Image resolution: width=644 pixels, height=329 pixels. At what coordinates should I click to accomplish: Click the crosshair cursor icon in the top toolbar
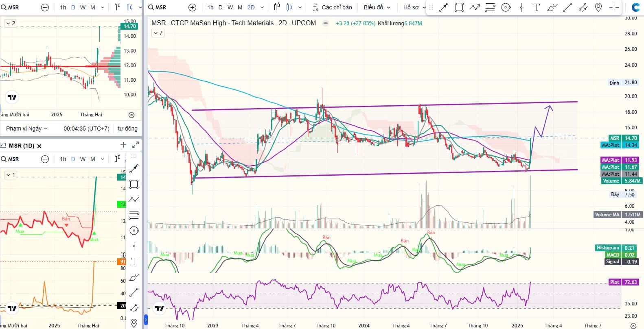[x=614, y=7]
